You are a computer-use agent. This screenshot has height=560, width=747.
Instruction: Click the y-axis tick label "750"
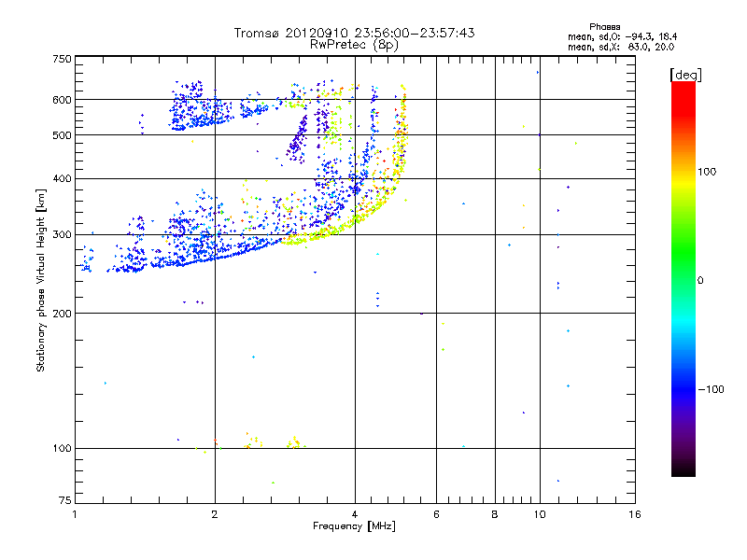62,59
